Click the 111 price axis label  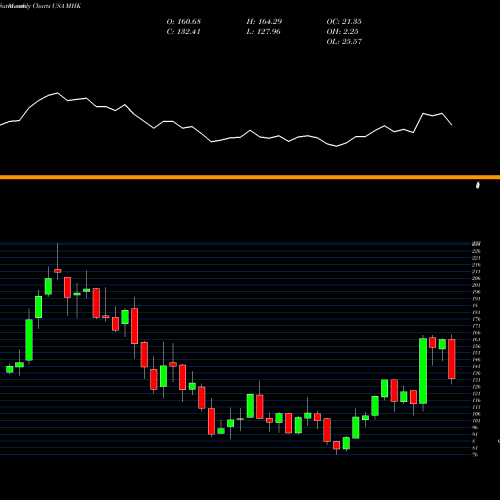(476, 407)
